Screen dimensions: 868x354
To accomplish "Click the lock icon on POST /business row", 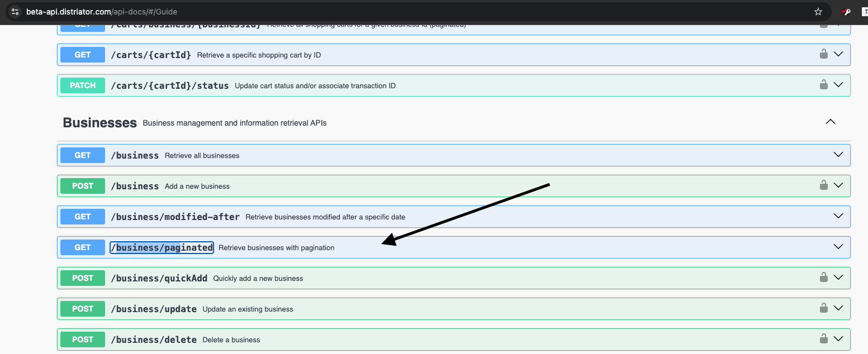I will pos(823,185).
